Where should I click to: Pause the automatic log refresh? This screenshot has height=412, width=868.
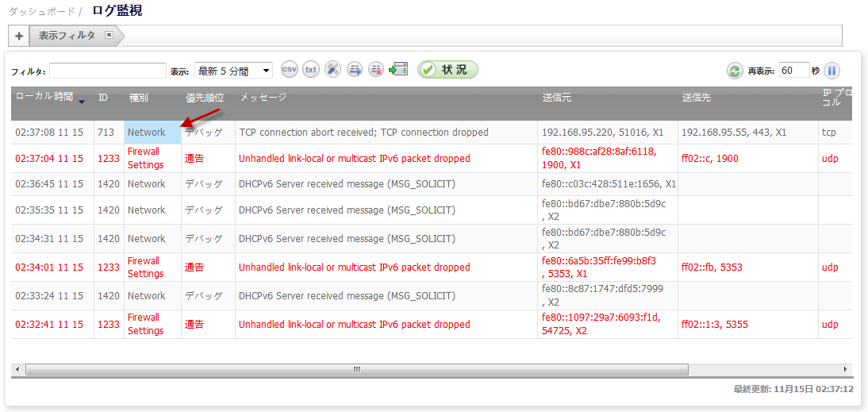tap(831, 71)
